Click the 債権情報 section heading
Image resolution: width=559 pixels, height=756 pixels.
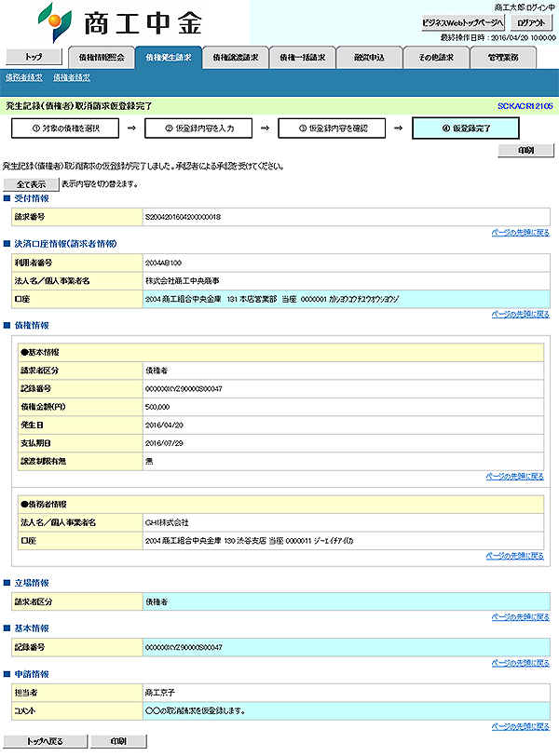pyautogui.click(x=32, y=326)
